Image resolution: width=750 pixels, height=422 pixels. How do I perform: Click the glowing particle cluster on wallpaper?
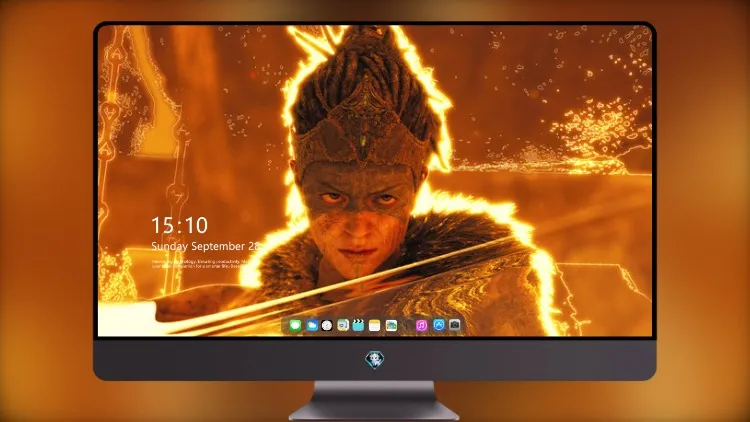[x=600, y=129]
